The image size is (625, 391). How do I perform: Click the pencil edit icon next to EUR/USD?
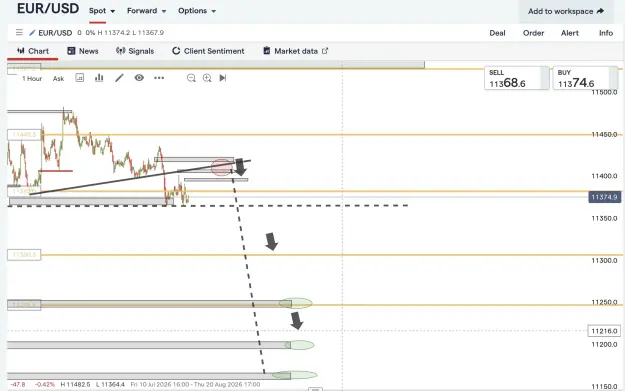pos(32,33)
